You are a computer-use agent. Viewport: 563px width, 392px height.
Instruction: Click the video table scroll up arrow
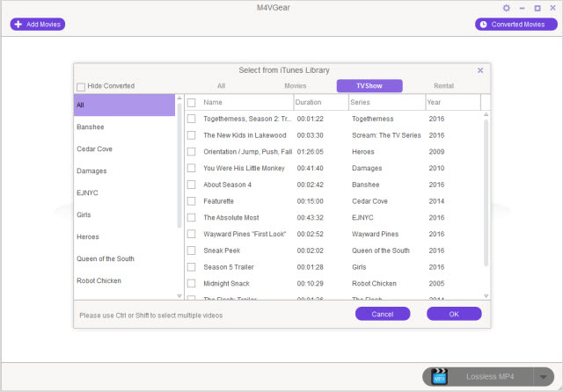pyautogui.click(x=486, y=114)
